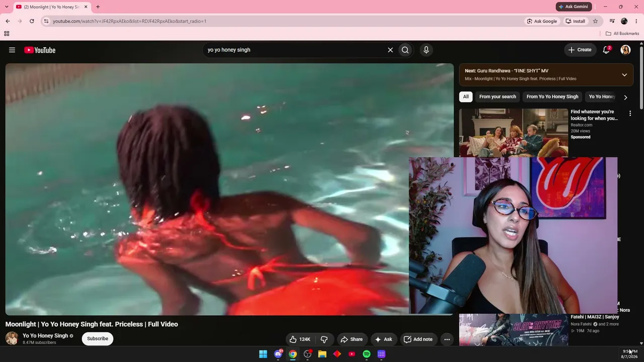The width and height of the screenshot is (644, 362).
Task: Like the Moonlight video
Action: coord(300,339)
